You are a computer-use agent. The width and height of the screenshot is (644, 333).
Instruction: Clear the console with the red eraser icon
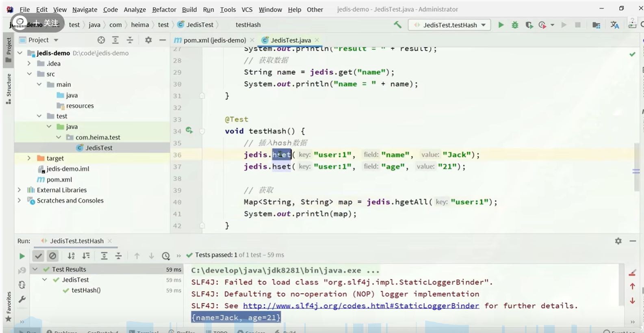pyautogui.click(x=632, y=272)
